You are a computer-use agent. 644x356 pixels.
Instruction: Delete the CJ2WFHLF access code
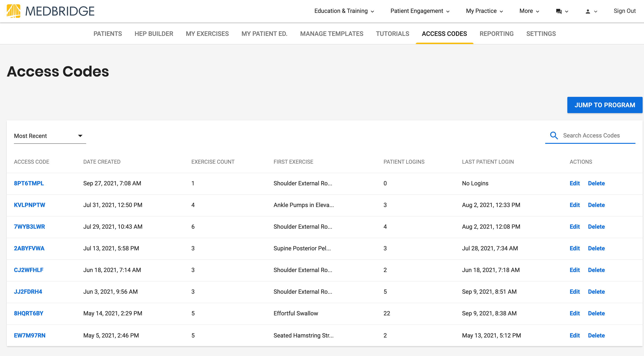(596, 270)
